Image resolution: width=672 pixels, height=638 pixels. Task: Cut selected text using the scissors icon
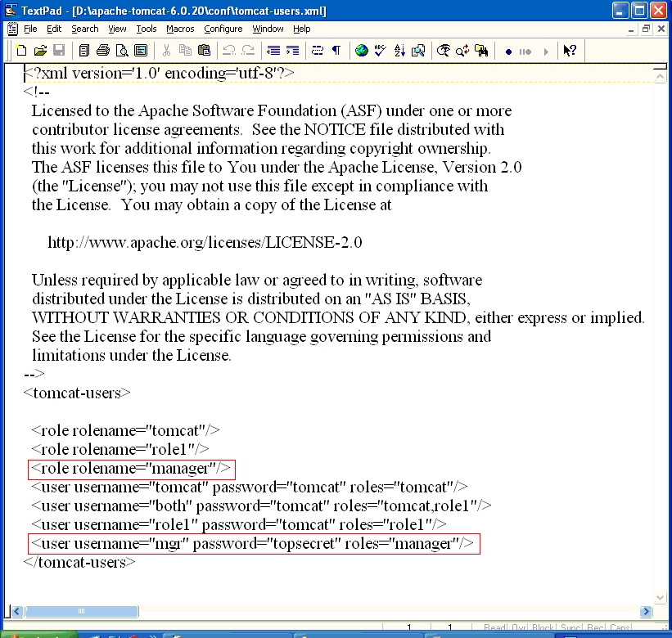click(x=167, y=50)
